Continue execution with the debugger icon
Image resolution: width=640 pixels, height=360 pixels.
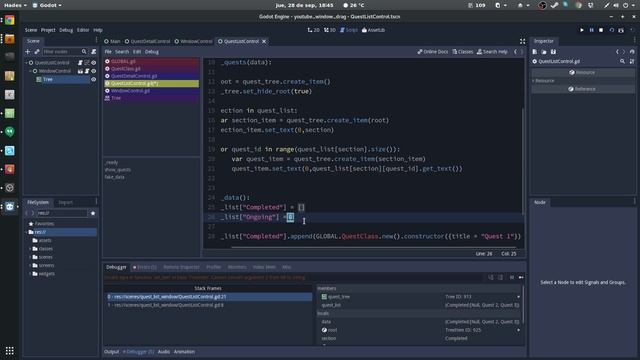521,278
